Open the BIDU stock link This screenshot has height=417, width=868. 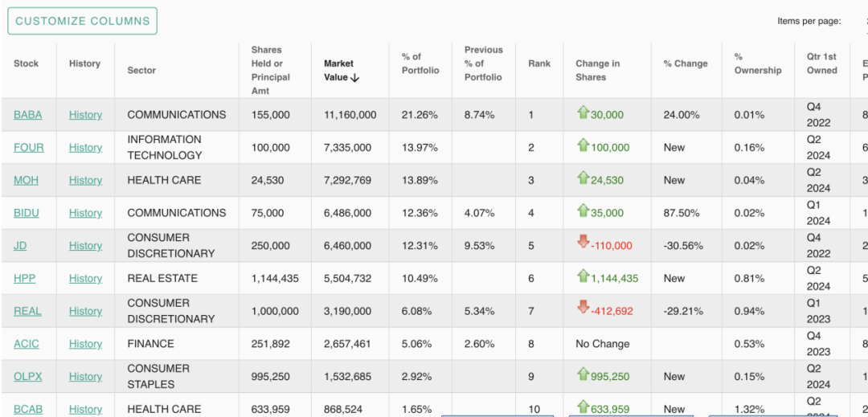(27, 213)
